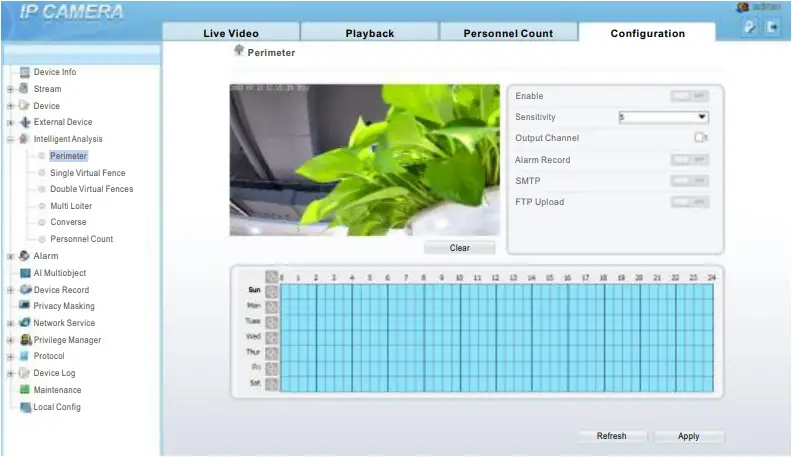Open Single Virtual Fence settings
This screenshot has height=457, width=792.
(87, 173)
